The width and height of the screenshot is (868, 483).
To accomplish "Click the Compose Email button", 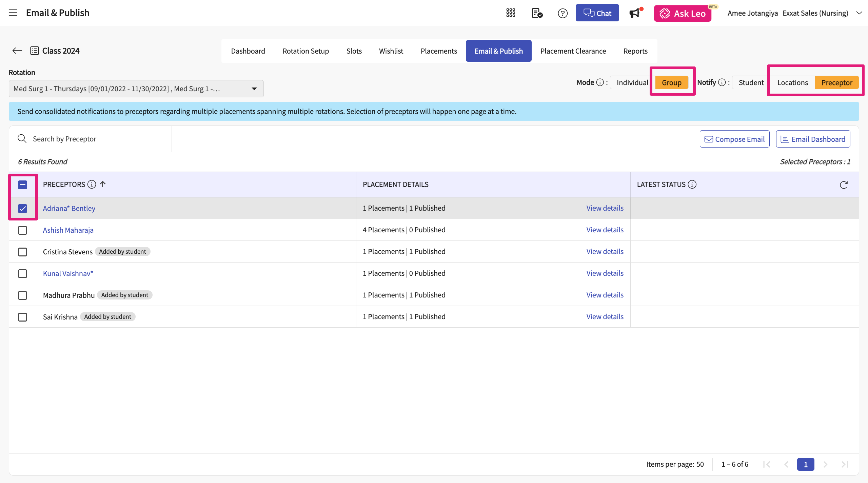I will point(734,139).
